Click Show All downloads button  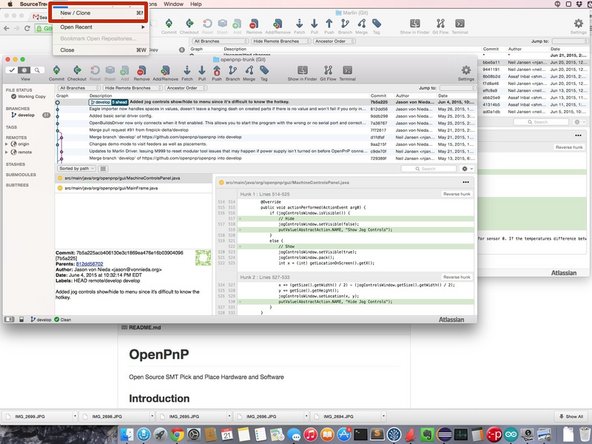[x=571, y=416]
